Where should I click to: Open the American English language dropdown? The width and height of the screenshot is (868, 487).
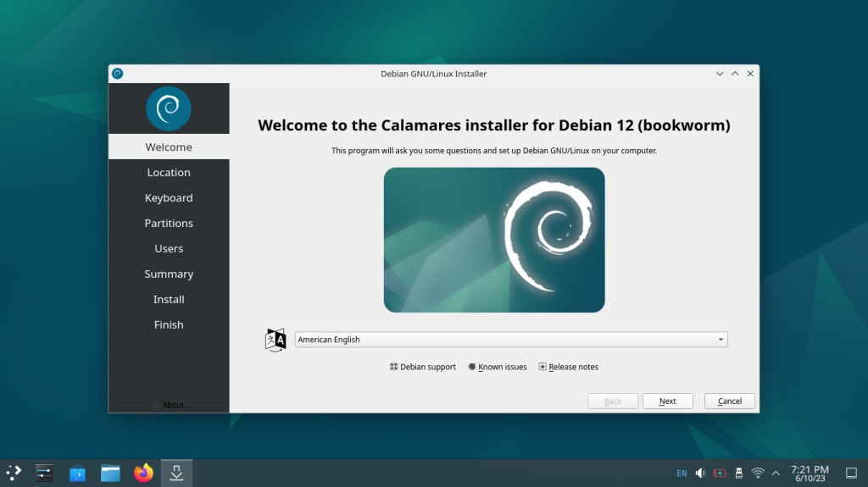[x=510, y=340]
